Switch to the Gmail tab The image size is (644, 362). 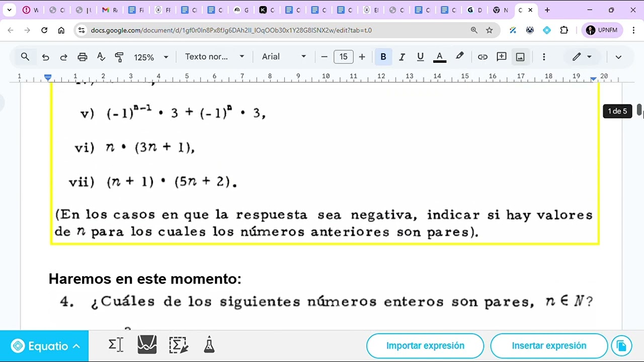[109, 10]
